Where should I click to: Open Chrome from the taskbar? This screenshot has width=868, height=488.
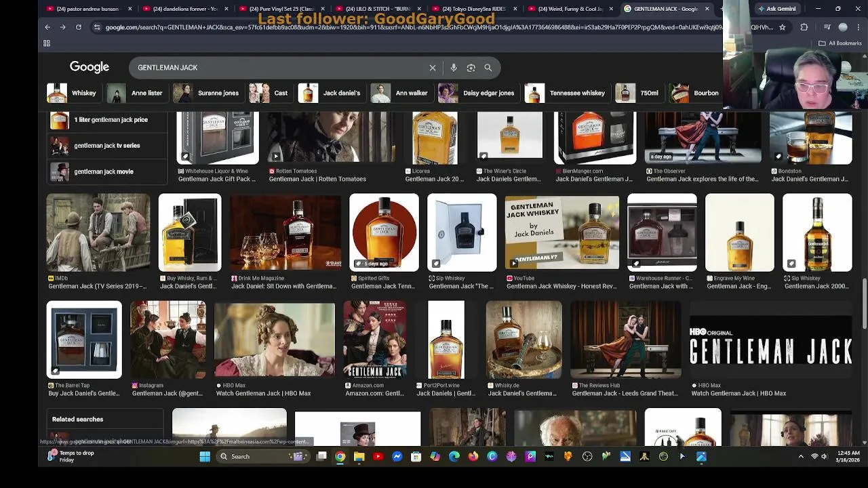point(340,457)
